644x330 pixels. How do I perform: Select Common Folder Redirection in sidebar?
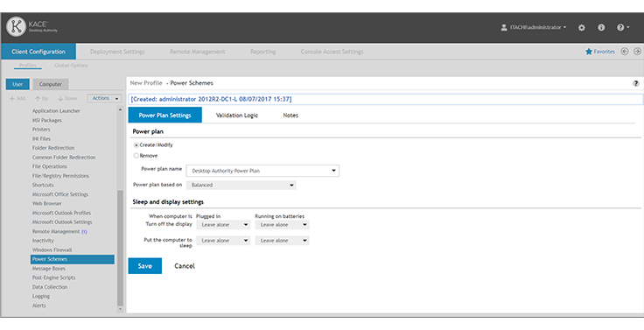click(x=64, y=158)
